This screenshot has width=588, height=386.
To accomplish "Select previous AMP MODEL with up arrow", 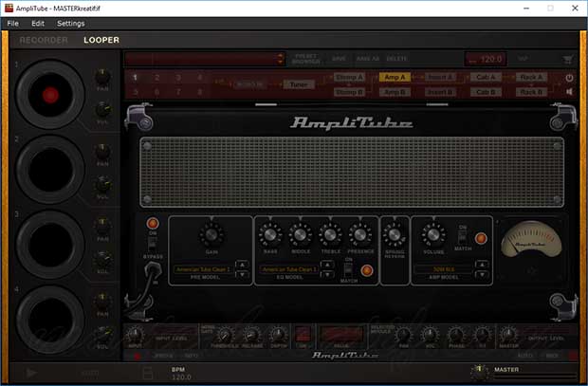I will click(482, 265).
